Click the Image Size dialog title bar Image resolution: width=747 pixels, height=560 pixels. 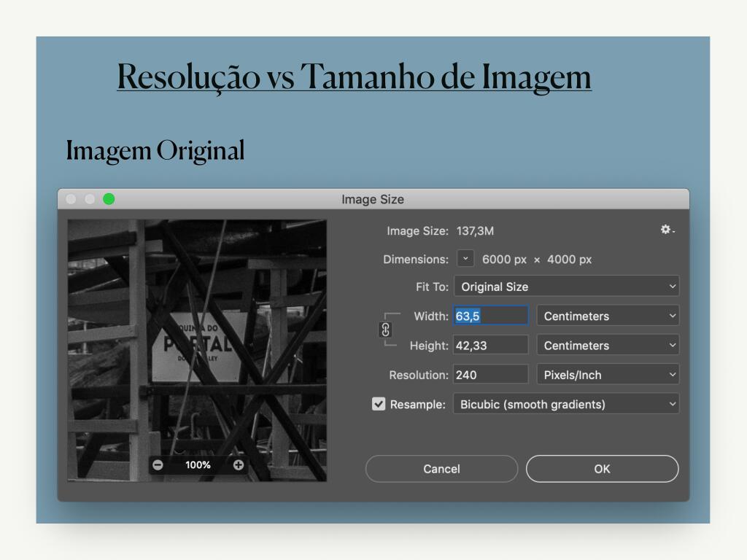(373, 199)
